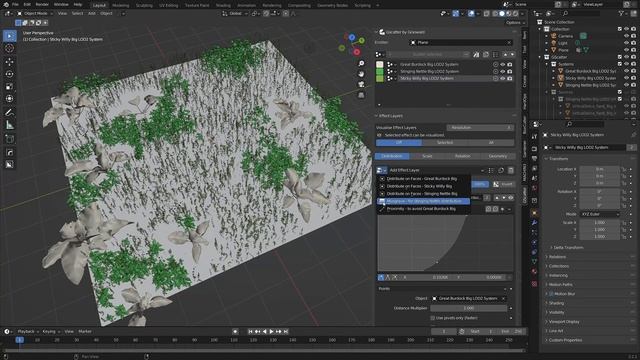Viewport: 640px width, 360px height.
Task: Activate the Transform tool
Action: 10,99
